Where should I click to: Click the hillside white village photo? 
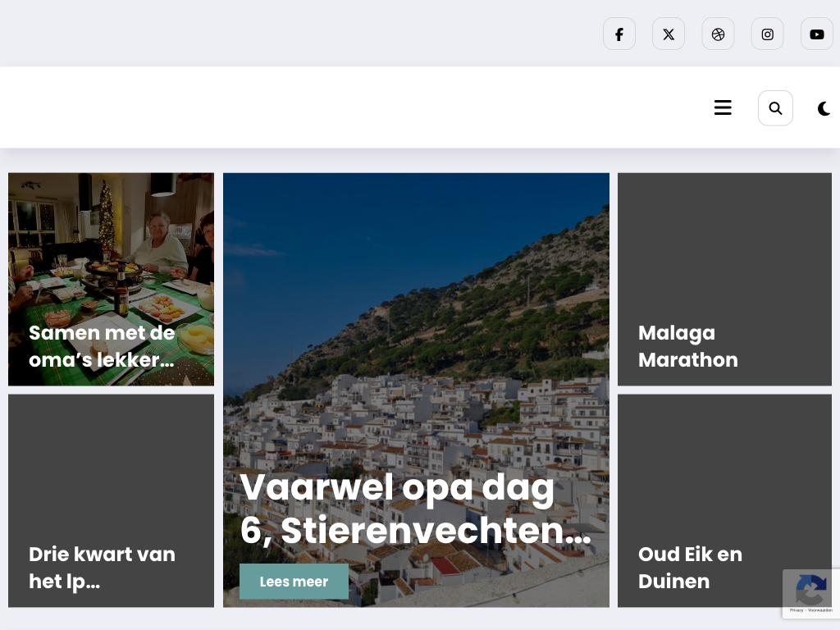[x=416, y=328]
